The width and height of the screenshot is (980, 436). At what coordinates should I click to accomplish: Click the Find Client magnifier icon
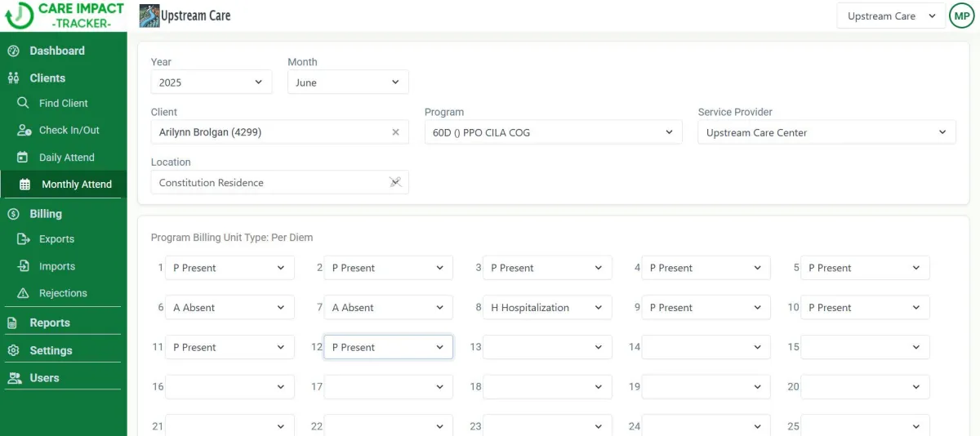click(23, 103)
